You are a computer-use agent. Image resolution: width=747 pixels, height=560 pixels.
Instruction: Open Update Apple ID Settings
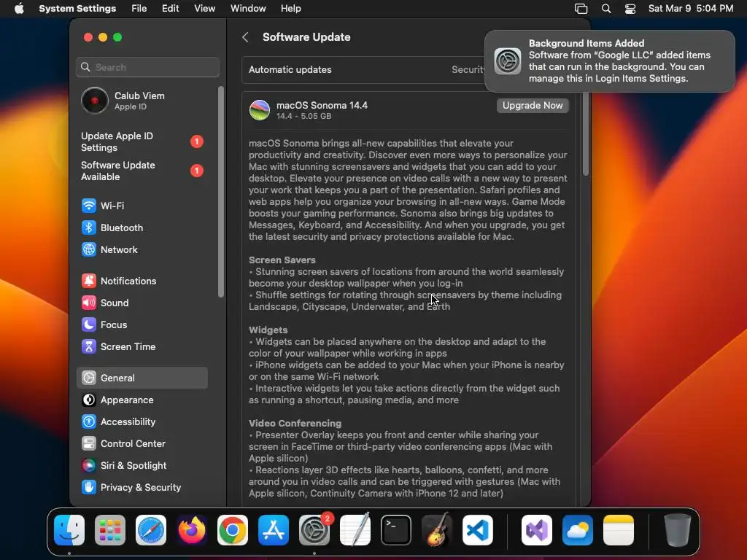tap(142, 142)
